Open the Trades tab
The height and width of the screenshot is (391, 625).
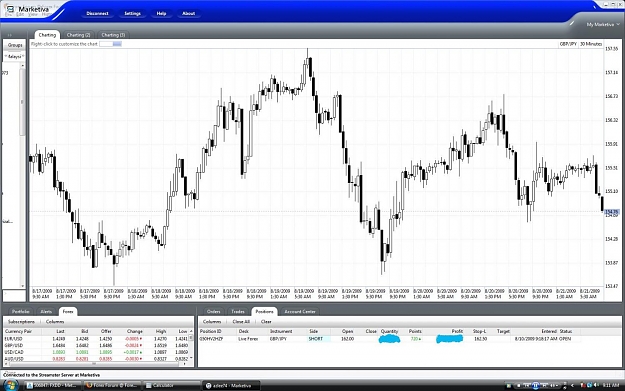238,312
